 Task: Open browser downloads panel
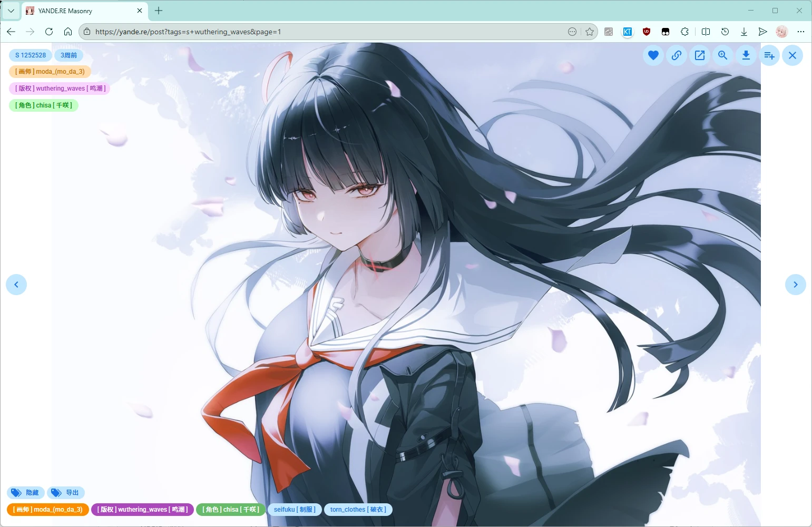click(x=744, y=32)
